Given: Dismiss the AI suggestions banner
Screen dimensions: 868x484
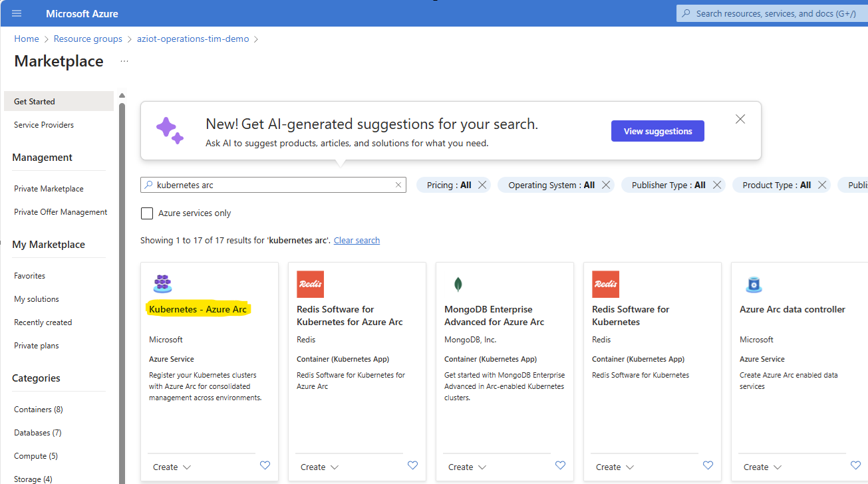Looking at the screenshot, I should [740, 120].
